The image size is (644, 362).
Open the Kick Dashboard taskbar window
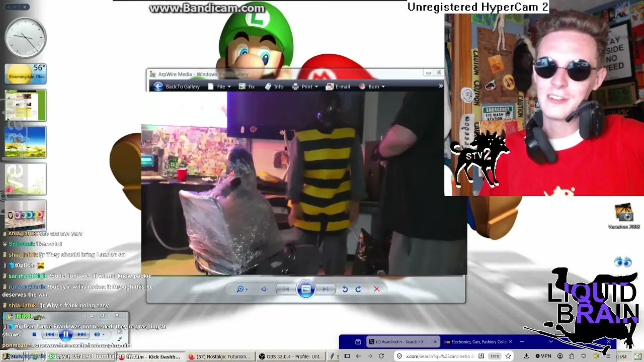coord(150,356)
